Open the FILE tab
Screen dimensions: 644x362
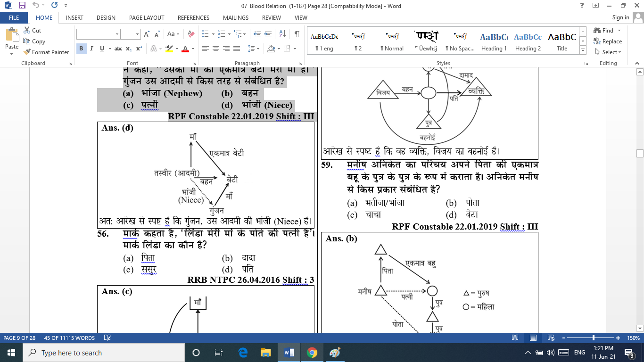click(x=14, y=17)
